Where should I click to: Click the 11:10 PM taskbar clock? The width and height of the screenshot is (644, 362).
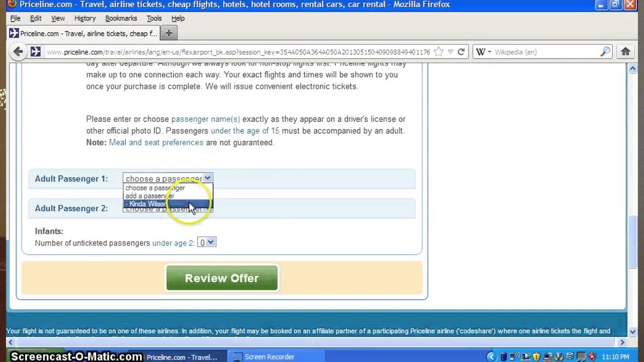615,357
